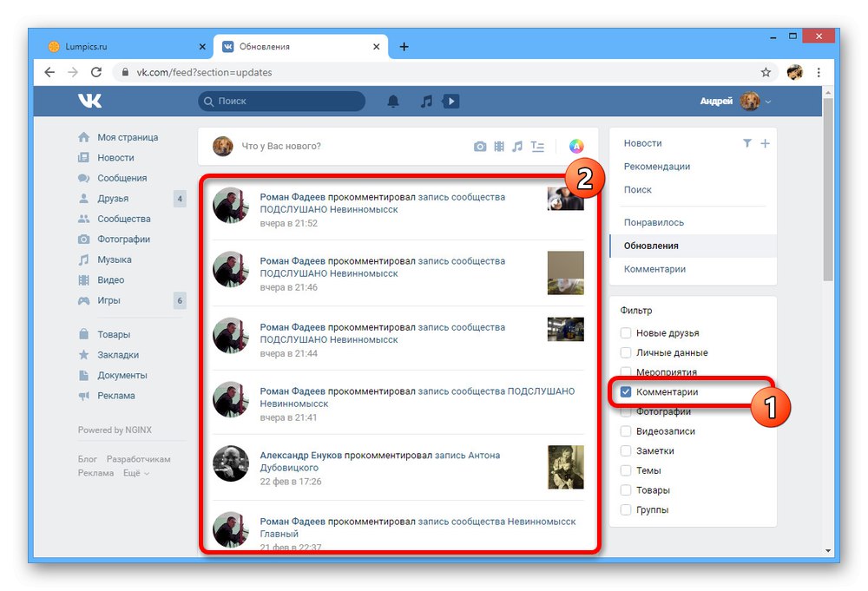Click the page vertical scrollbar
Viewport: 868px width, 591px height.
(x=828, y=190)
